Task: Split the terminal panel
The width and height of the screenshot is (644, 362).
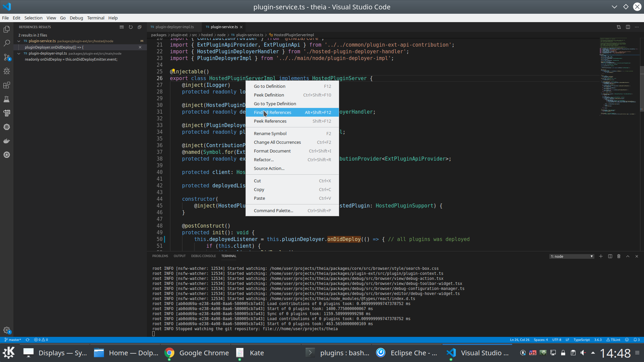Action: tap(610, 256)
